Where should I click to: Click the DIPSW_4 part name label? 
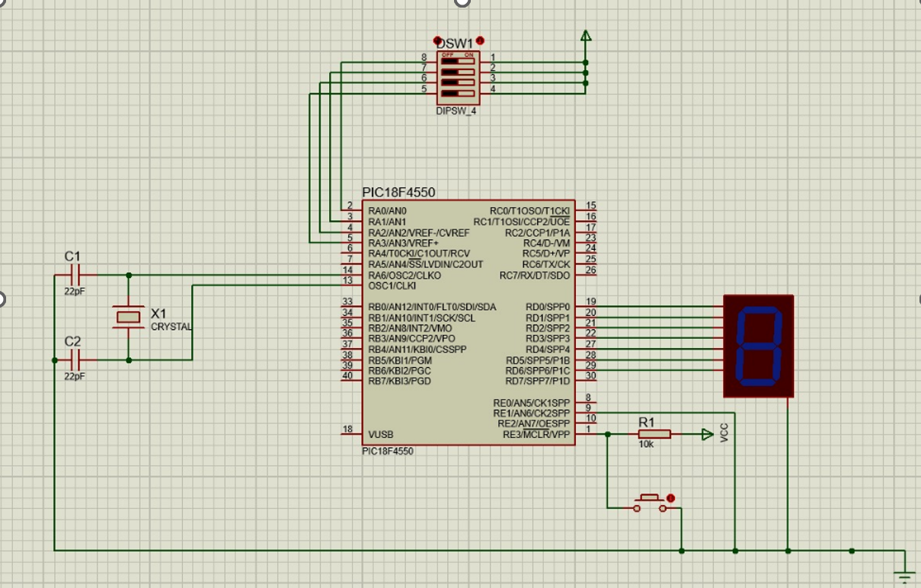[456, 110]
